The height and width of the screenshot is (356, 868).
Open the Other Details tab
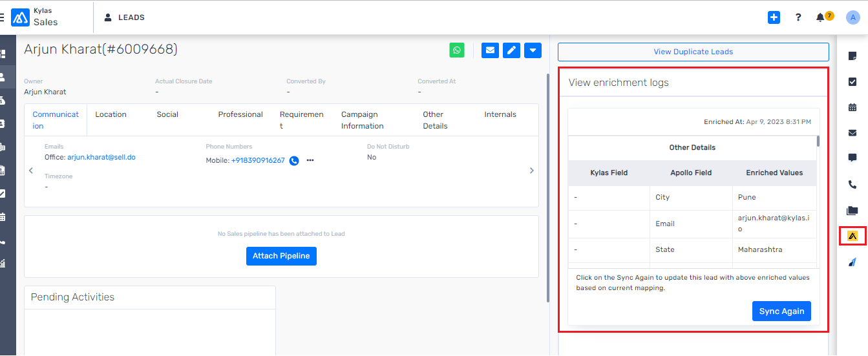click(x=435, y=120)
